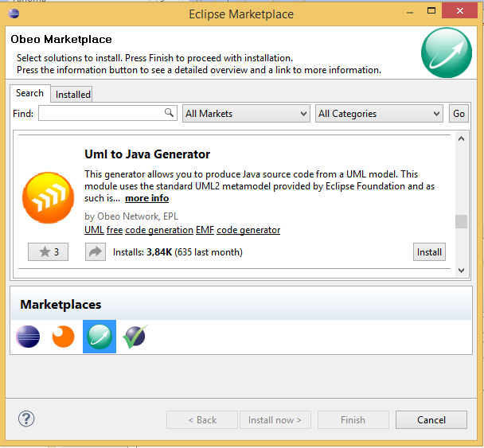Click the share arrow button
This screenshot has height=448, width=484.
click(x=96, y=251)
